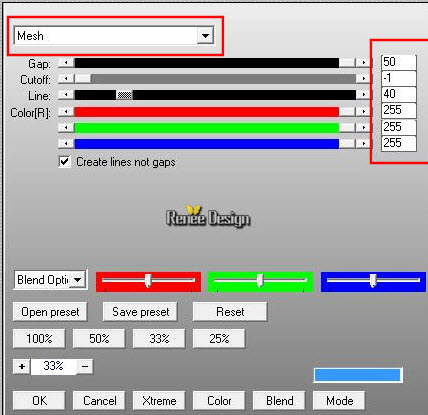Click the blue color slider's right arrow
The image size is (428, 415).
pyautogui.click(x=363, y=143)
